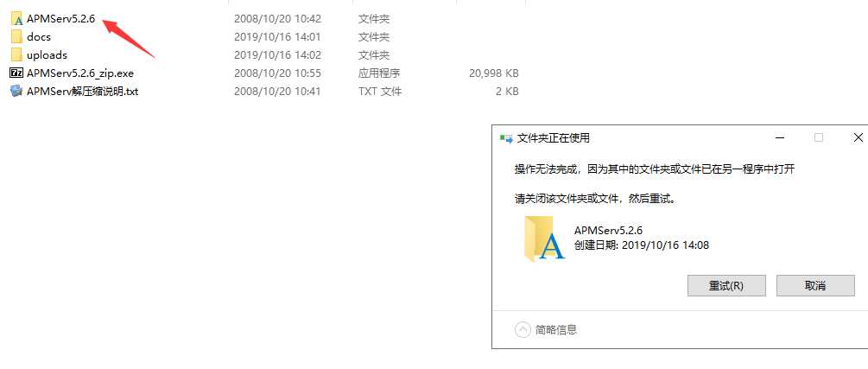The image size is (868, 369).
Task: Click the dialog title 文件夹正在使用
Action: [554, 138]
